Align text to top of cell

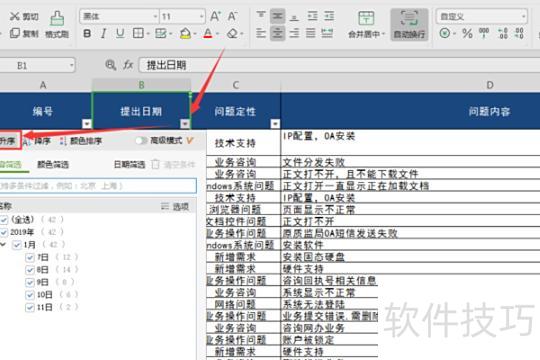[x=261, y=16]
